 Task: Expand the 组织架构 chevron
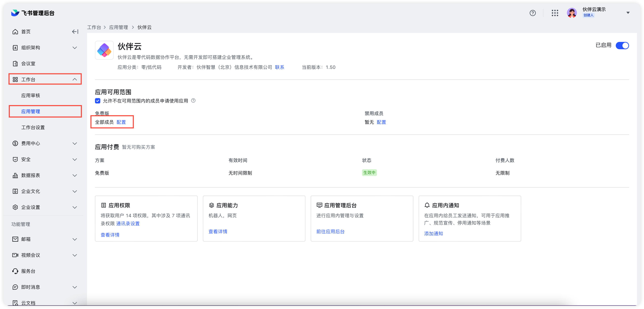pyautogui.click(x=75, y=48)
